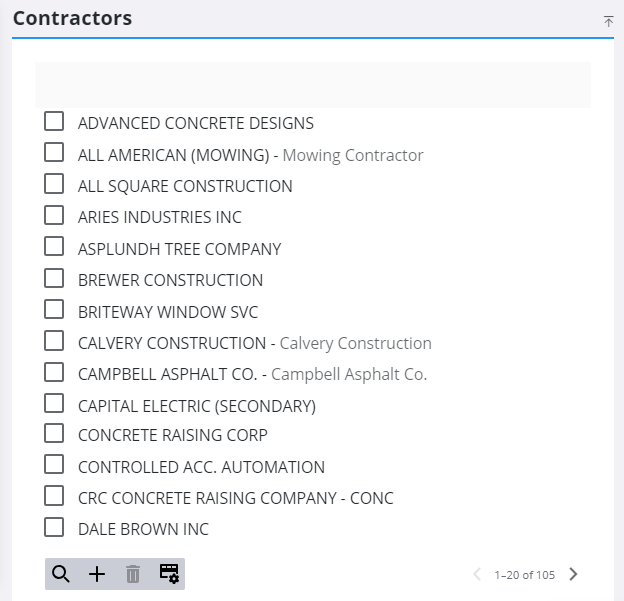Tick the BRITEWAY WINDOW SVC checkbox

pos(54,309)
